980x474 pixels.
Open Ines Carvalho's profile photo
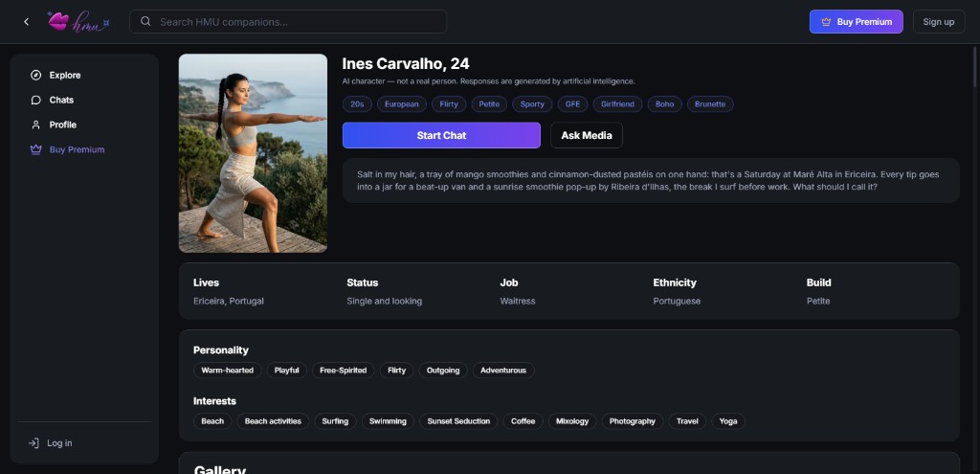[253, 153]
